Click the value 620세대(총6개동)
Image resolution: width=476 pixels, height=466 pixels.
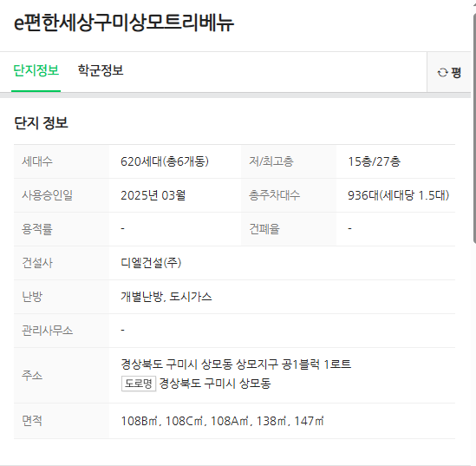tap(165, 161)
